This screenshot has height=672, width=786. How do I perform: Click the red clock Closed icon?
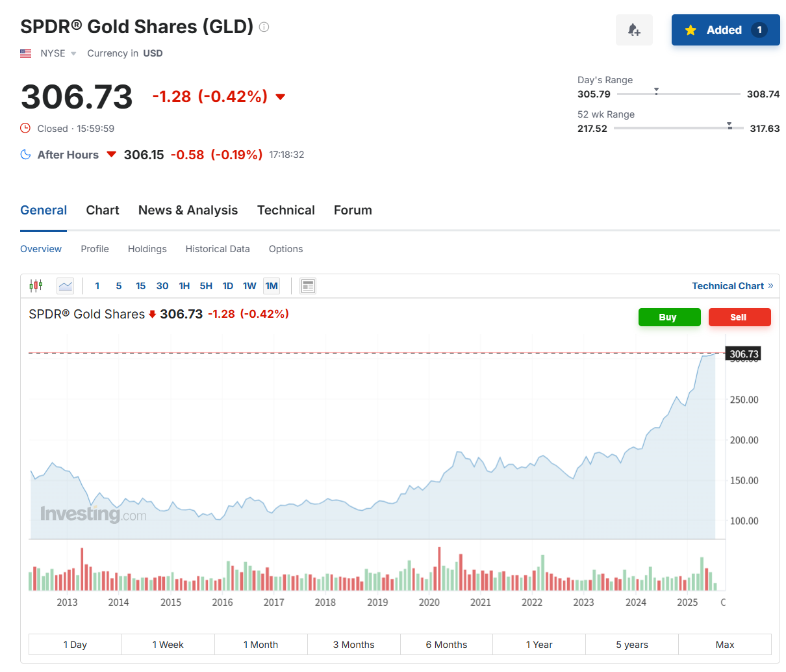(25, 128)
